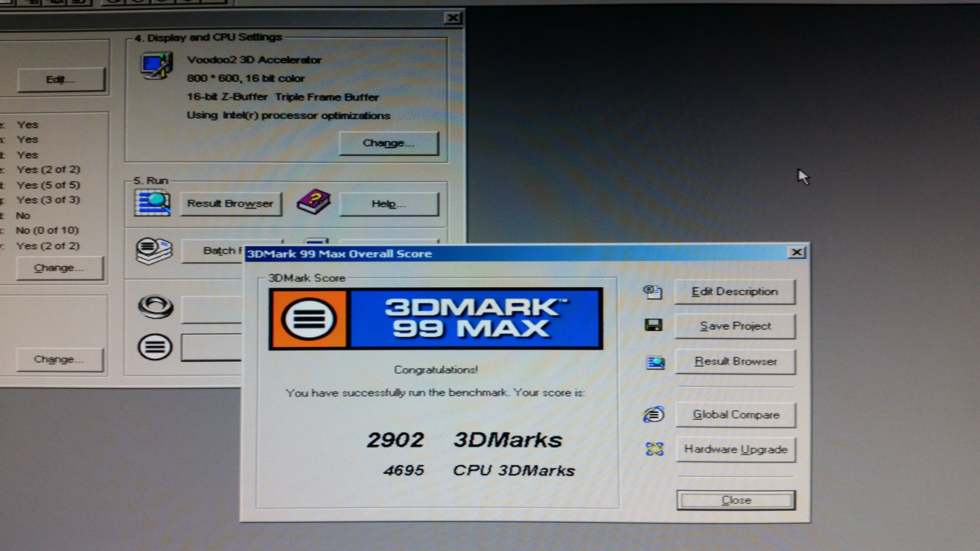This screenshot has width=980, height=551.
Task: Close the score dialog with Close button
Action: (736, 500)
